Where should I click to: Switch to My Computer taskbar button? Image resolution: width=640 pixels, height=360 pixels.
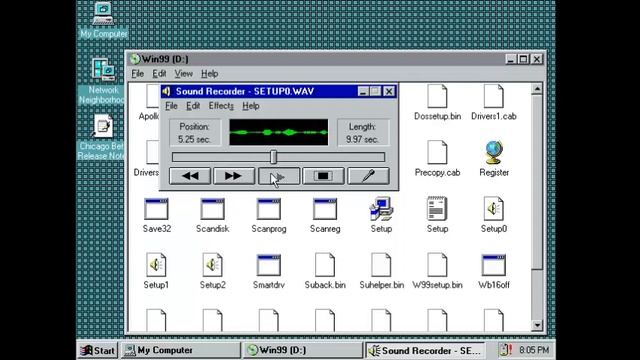[x=181, y=350]
